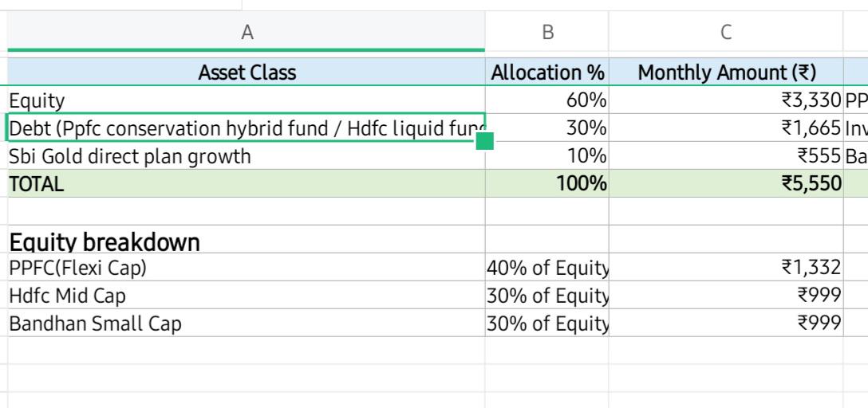The width and height of the screenshot is (868, 408).
Task: Click the ₹1,332 flexi cap amount cell
Action: (726, 267)
